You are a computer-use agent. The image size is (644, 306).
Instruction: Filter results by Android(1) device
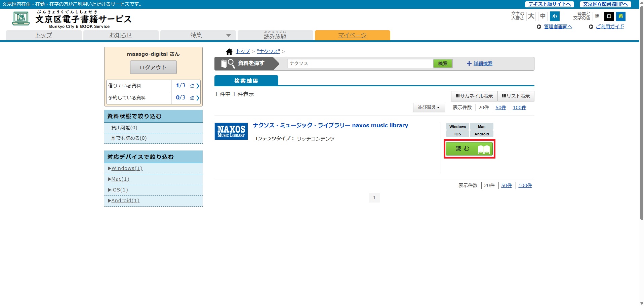(x=125, y=201)
